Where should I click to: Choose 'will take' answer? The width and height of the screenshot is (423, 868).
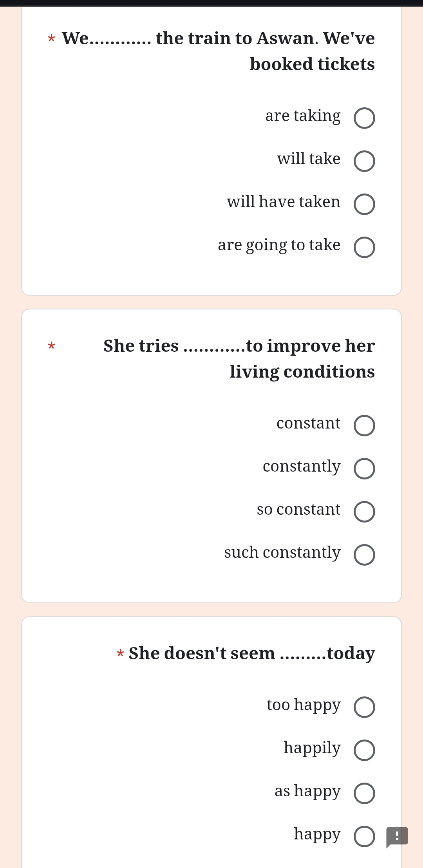click(364, 161)
